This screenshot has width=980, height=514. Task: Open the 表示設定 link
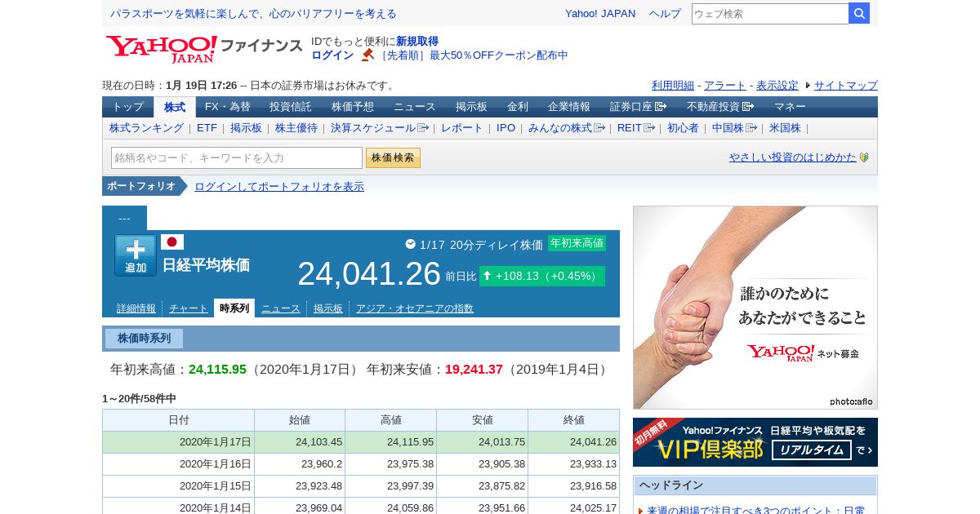click(x=777, y=85)
